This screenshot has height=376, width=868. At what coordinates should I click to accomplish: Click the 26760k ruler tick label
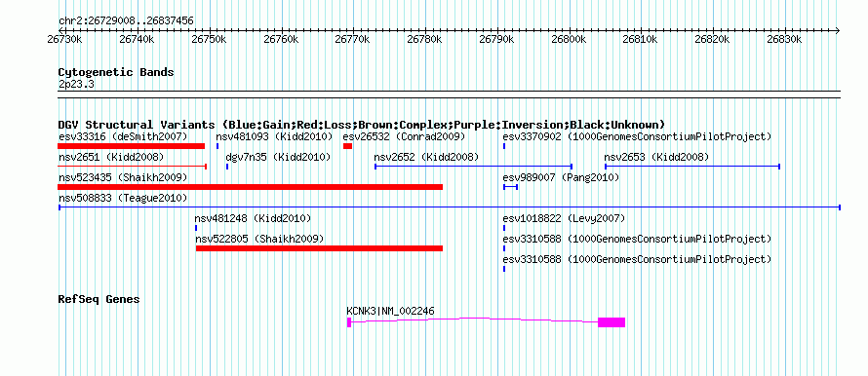[x=281, y=39]
